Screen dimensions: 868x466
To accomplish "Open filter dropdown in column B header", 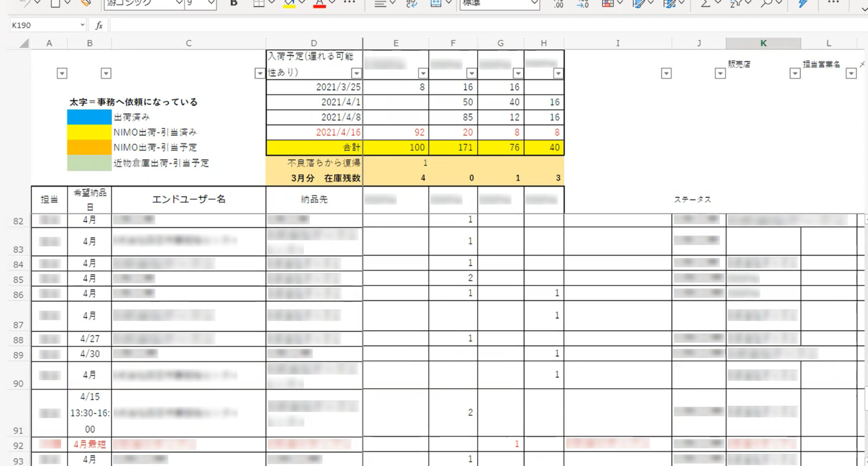I will [106, 73].
